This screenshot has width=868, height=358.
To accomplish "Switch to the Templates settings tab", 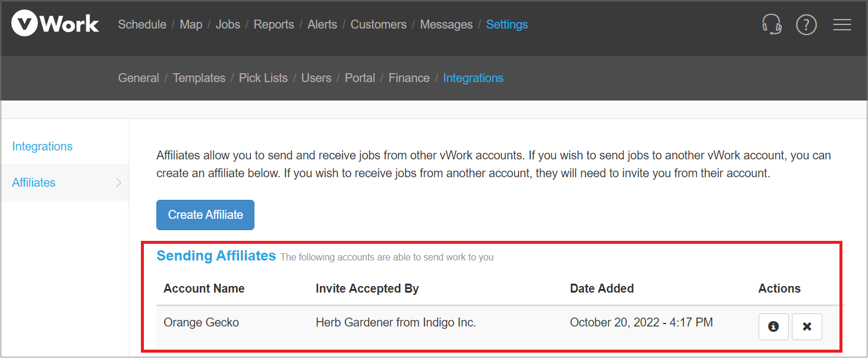I will (x=199, y=78).
